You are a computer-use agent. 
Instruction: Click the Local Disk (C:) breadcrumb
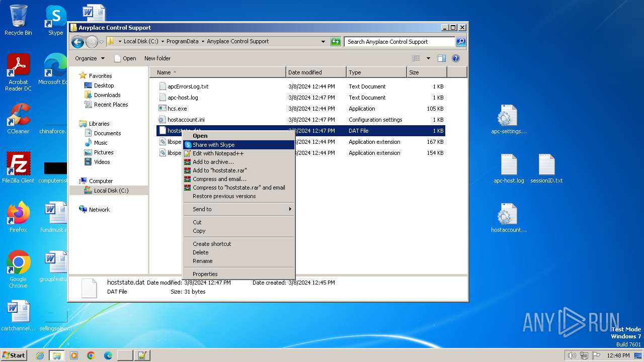click(x=141, y=42)
